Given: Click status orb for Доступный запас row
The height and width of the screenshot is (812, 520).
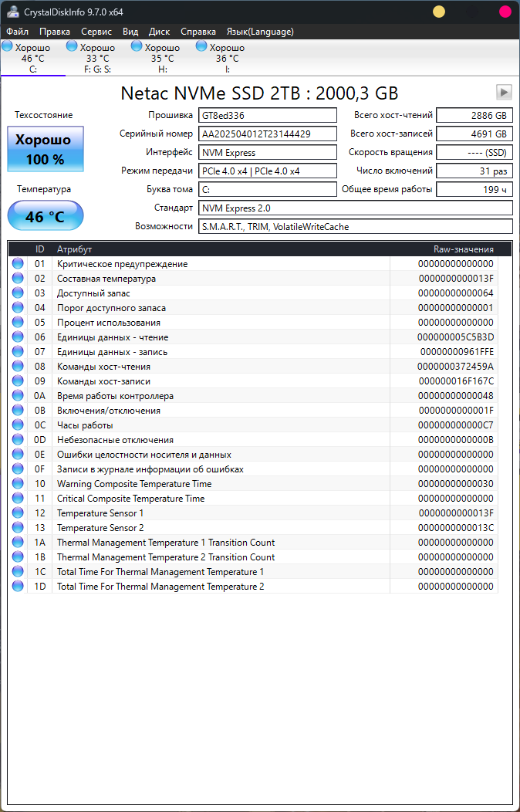Looking at the screenshot, I should [18, 293].
